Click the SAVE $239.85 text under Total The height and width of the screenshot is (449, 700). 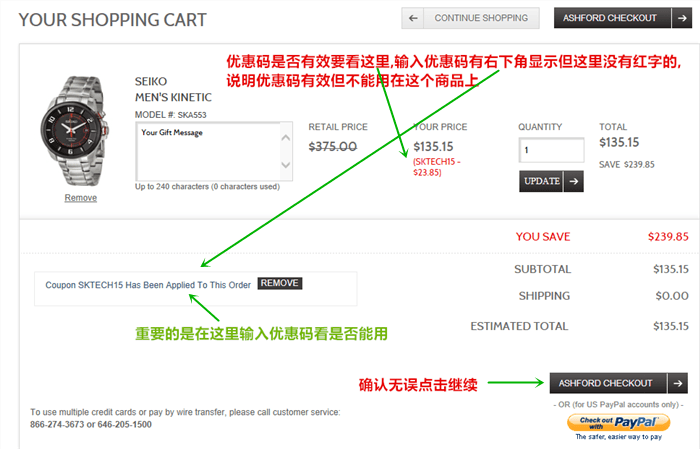(x=626, y=165)
